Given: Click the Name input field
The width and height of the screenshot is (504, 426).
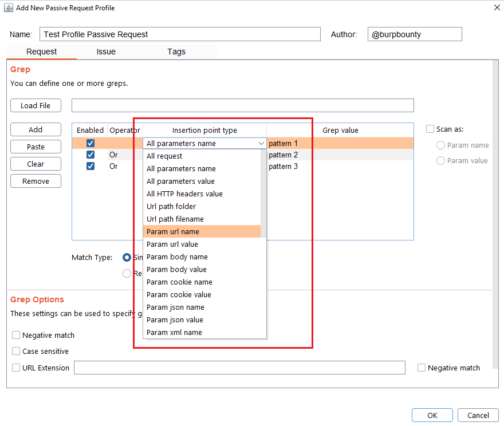Looking at the screenshot, I should click(180, 34).
